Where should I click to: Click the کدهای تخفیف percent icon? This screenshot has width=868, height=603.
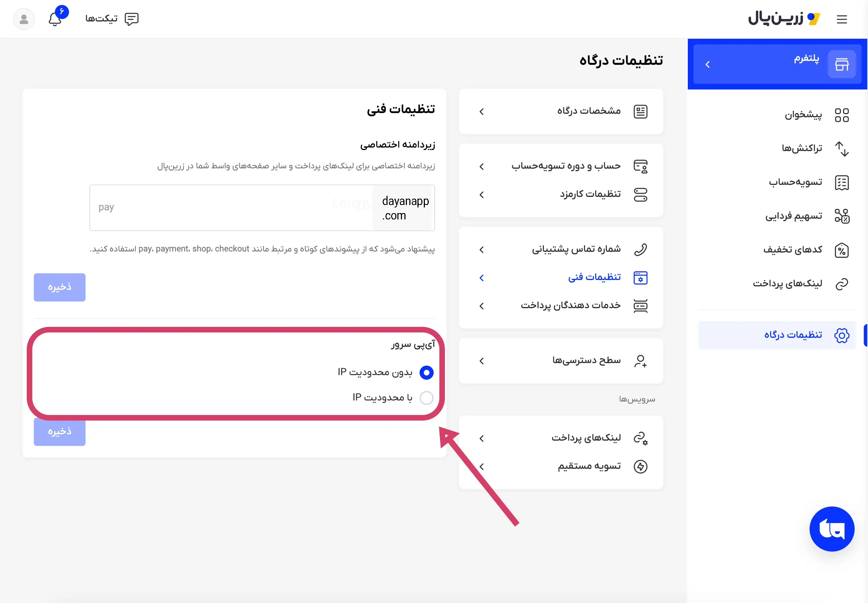(x=842, y=250)
